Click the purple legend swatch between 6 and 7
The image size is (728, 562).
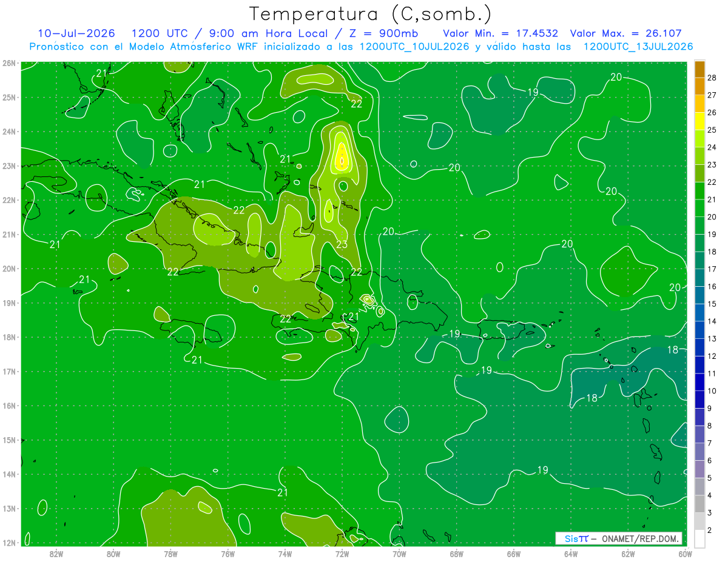(699, 452)
